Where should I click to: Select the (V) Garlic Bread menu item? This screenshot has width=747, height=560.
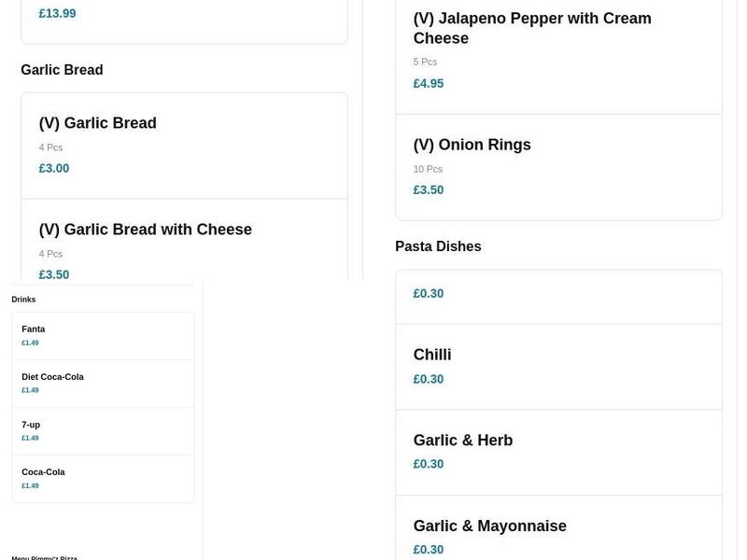coord(97,122)
